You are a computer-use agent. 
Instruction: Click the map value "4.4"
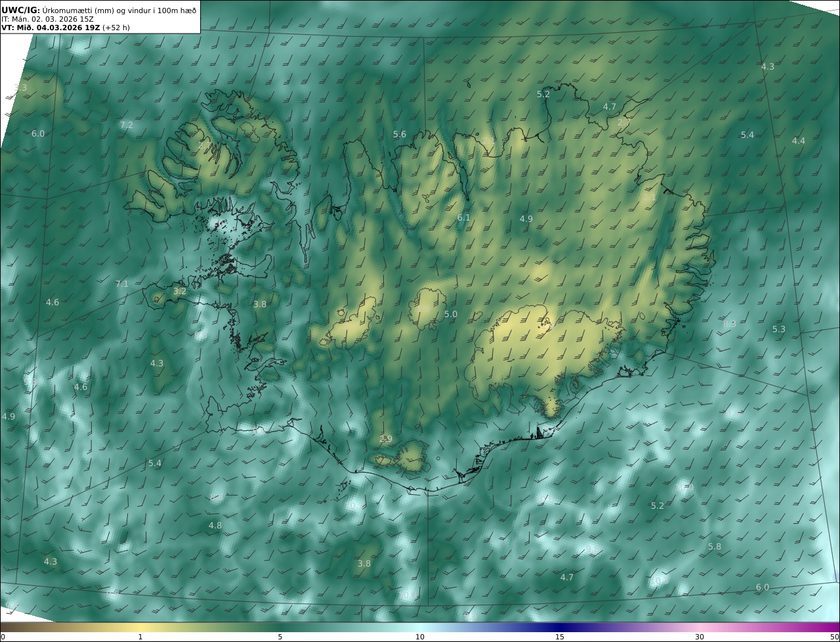[798, 140]
